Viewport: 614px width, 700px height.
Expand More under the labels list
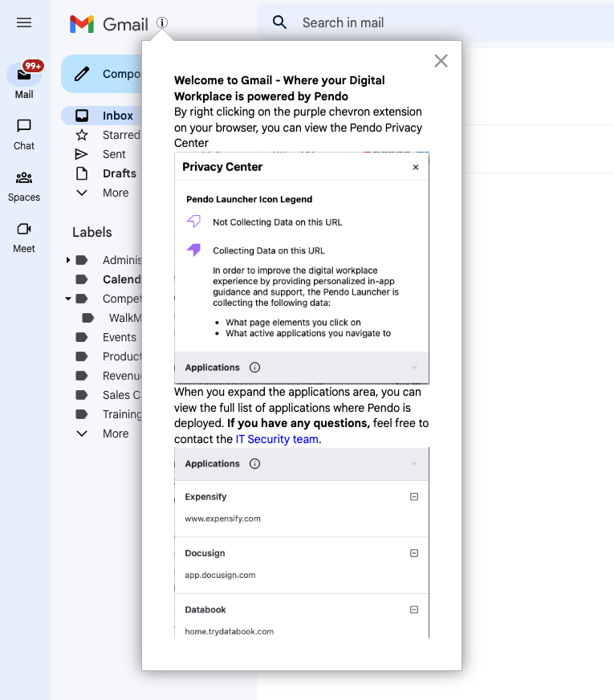(102, 433)
